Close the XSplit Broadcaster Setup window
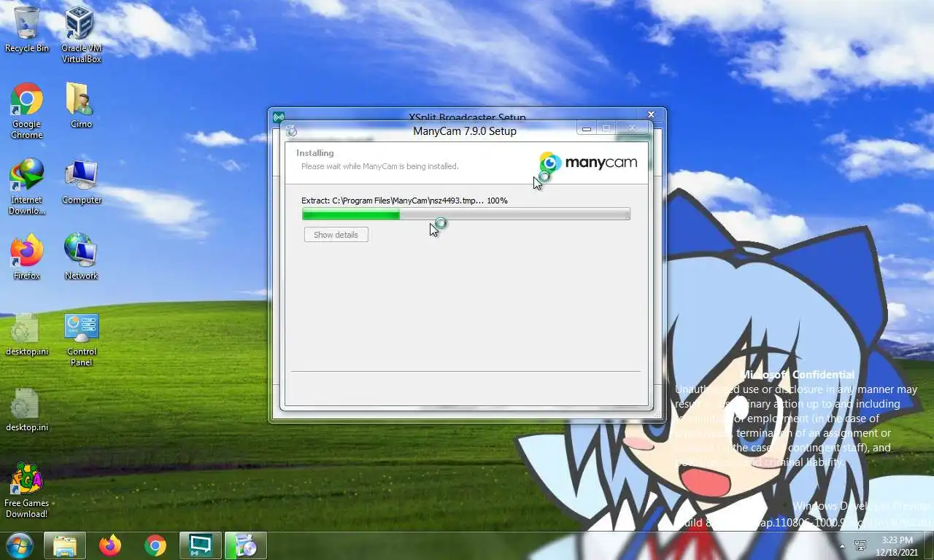This screenshot has height=560, width=934. click(x=651, y=114)
